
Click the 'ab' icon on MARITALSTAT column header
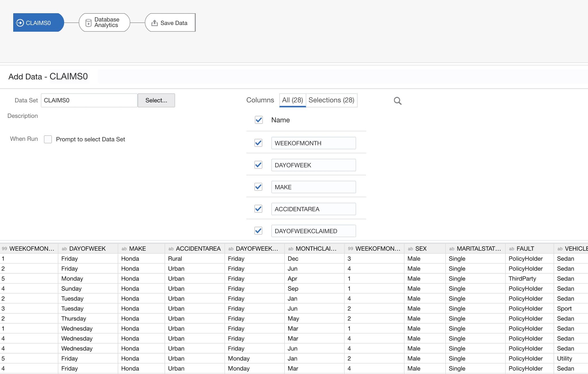(451, 248)
